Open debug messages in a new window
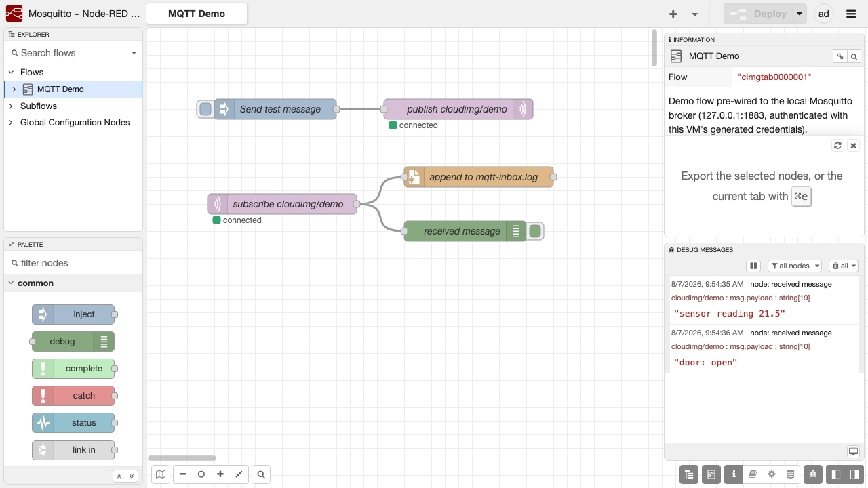The width and height of the screenshot is (868, 488). click(x=853, y=451)
